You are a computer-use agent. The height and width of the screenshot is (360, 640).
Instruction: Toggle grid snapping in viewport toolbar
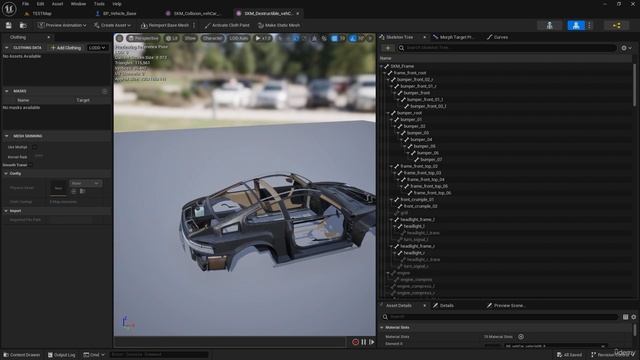(x=334, y=38)
